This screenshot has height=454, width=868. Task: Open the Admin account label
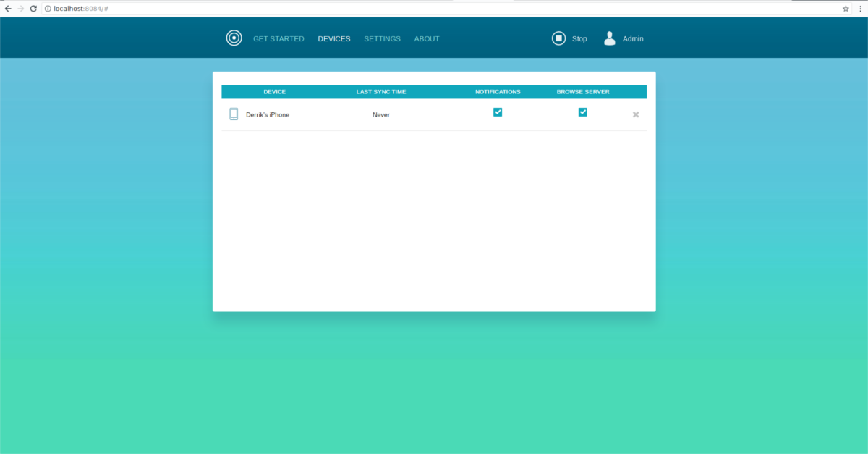(x=633, y=39)
